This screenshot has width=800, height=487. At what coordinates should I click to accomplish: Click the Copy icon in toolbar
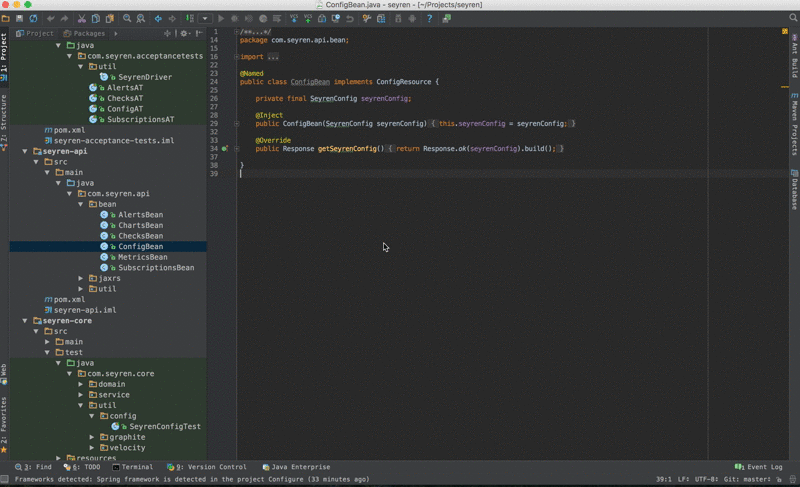pos(95,18)
